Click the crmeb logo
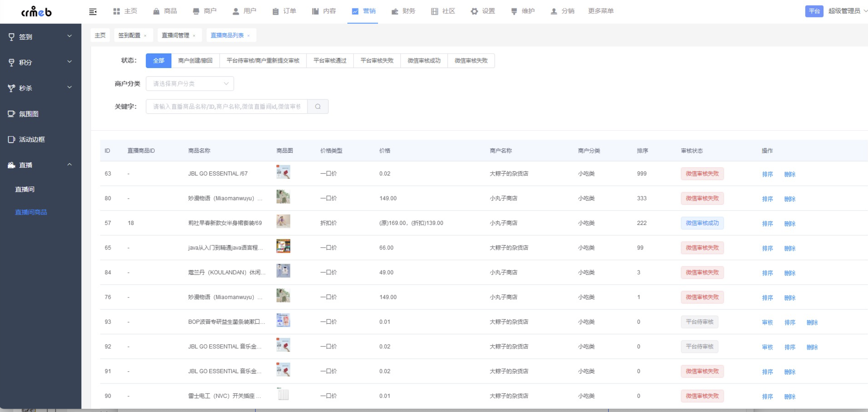This screenshot has width=868, height=412. tap(36, 12)
